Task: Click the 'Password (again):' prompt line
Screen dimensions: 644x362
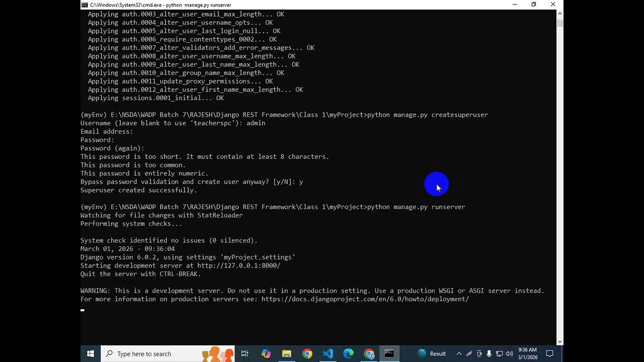Action: (x=112, y=148)
